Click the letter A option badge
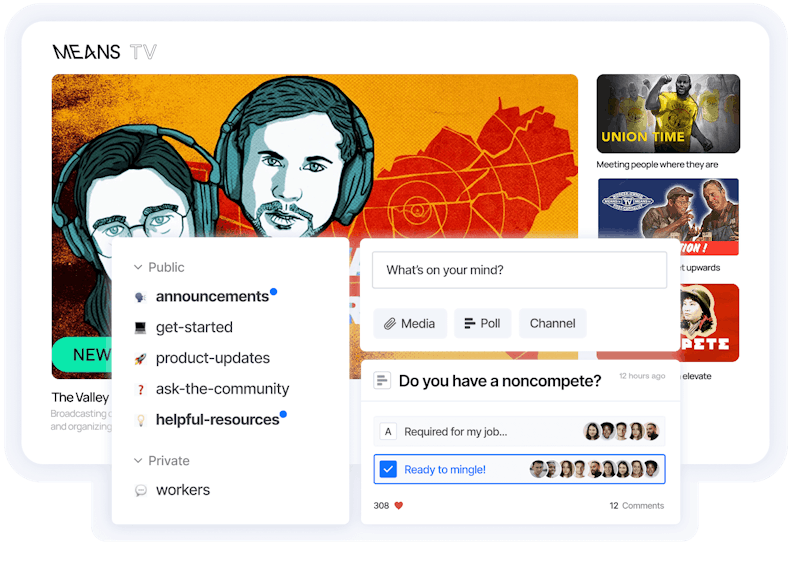This screenshot has height=577, width=791. click(388, 432)
